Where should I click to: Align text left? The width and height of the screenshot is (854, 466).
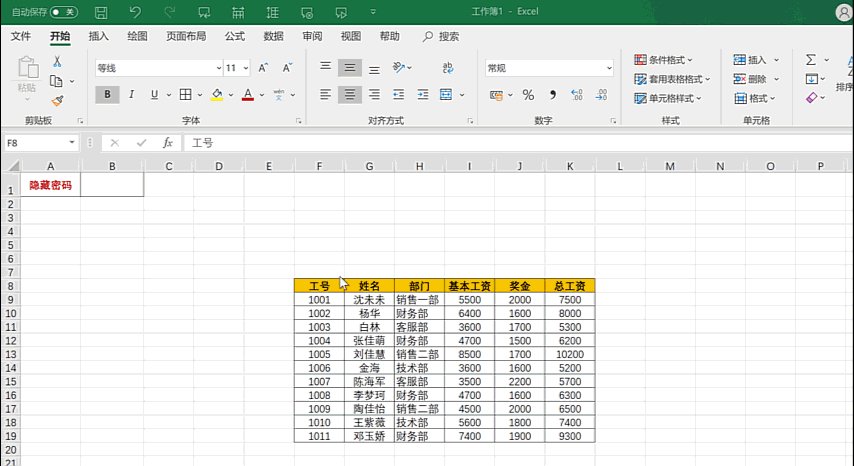click(325, 95)
